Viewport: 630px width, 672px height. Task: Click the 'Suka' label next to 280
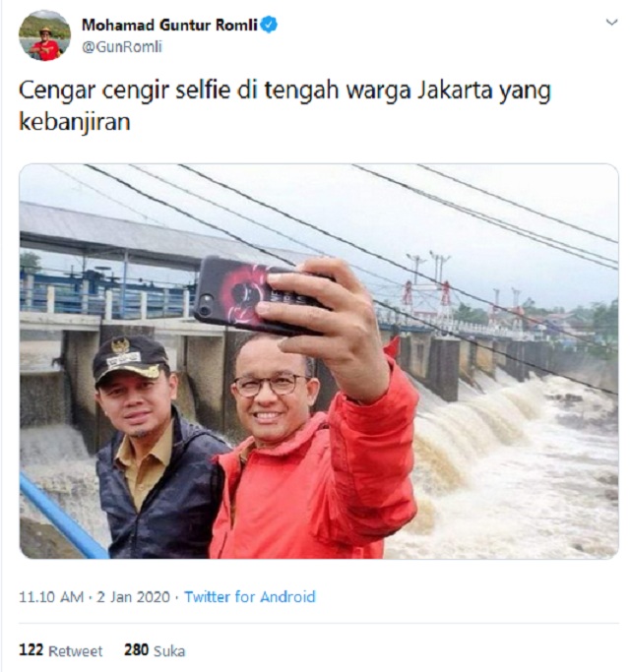pyautogui.click(x=169, y=651)
